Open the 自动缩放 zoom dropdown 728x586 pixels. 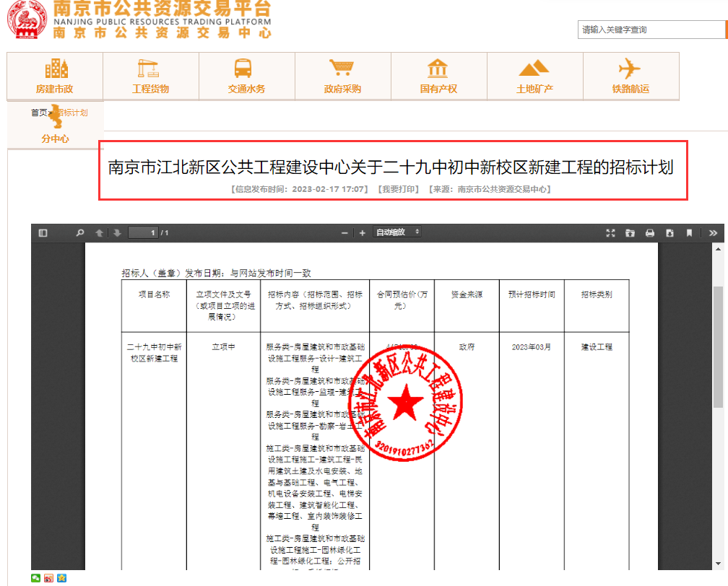point(396,232)
